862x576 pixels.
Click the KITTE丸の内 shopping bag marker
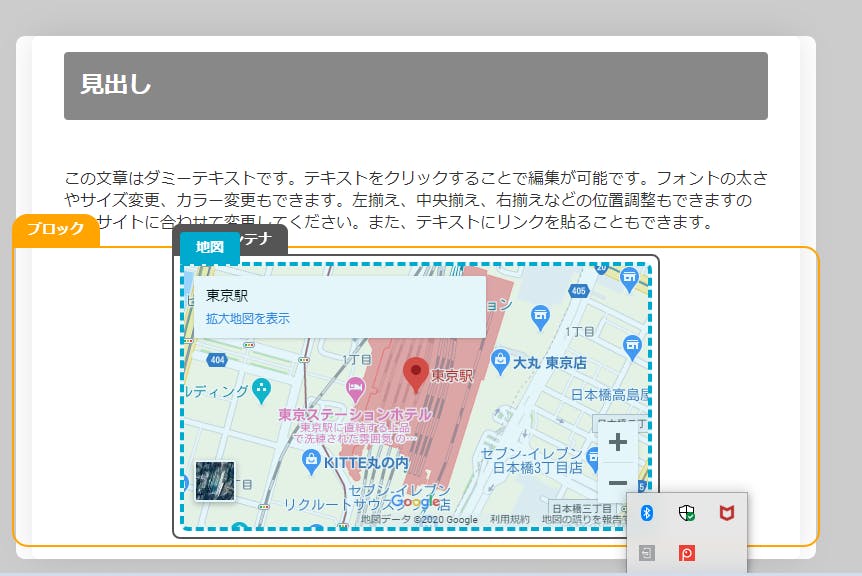click(x=311, y=459)
